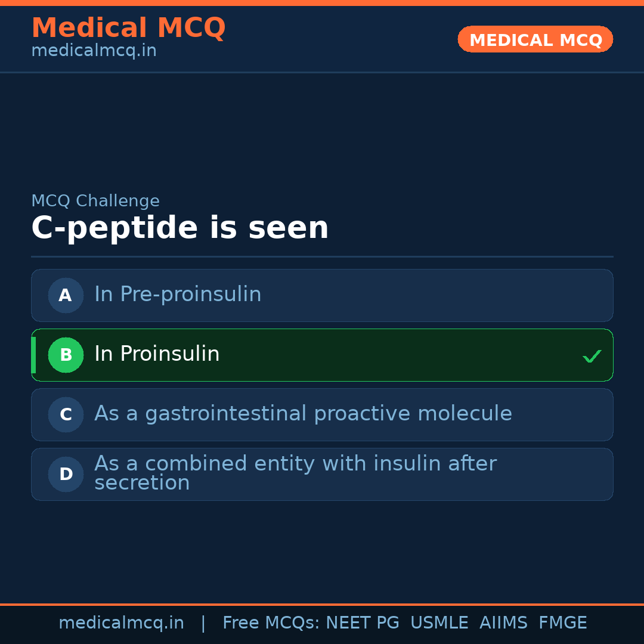
Task: Click the "Free MCQs:" footer text
Action: pyautogui.click(x=271, y=623)
